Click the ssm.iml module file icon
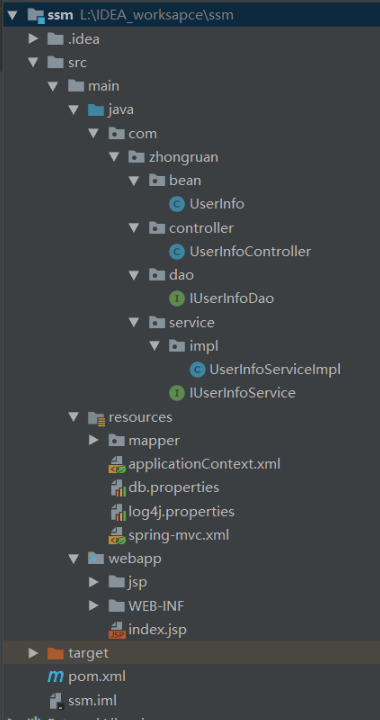Image resolution: width=380 pixels, height=720 pixels. point(56,701)
